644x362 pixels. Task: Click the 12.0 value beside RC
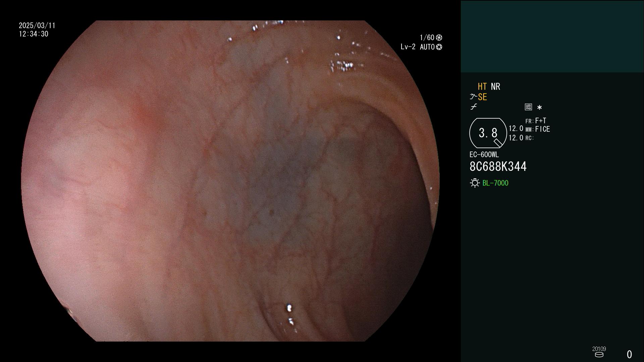(516, 138)
